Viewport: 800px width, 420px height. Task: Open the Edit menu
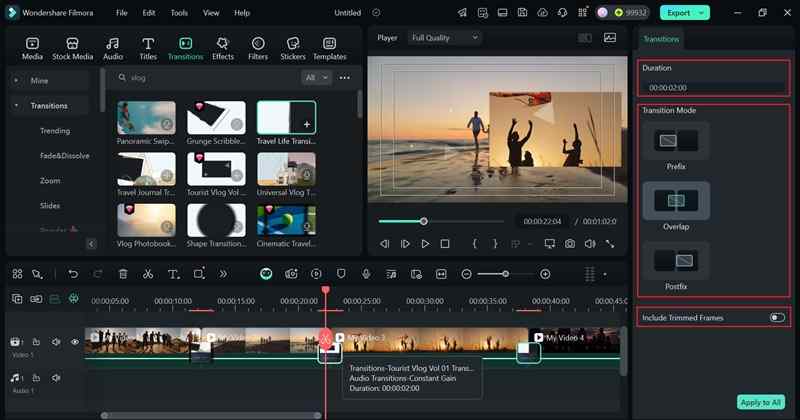click(x=149, y=13)
